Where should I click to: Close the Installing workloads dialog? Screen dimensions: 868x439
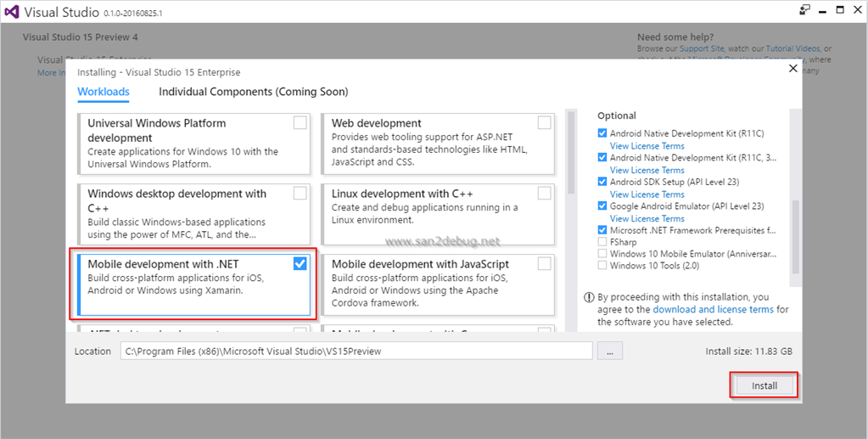[793, 69]
